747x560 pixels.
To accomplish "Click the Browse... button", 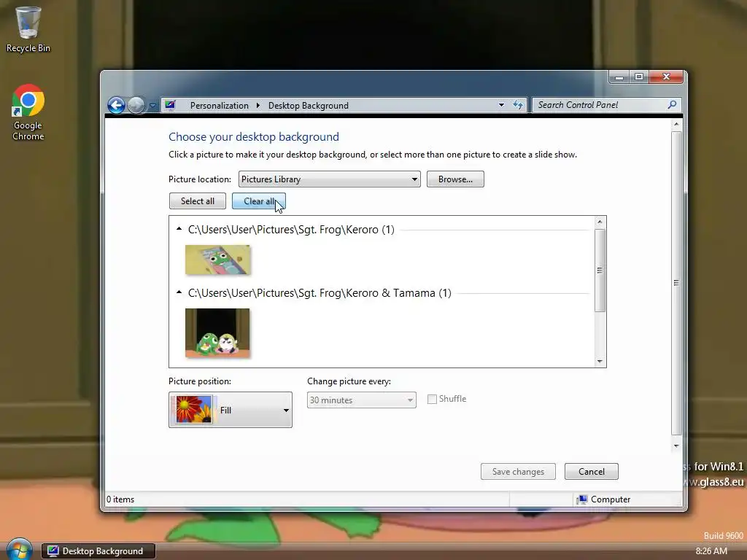I will (x=455, y=179).
